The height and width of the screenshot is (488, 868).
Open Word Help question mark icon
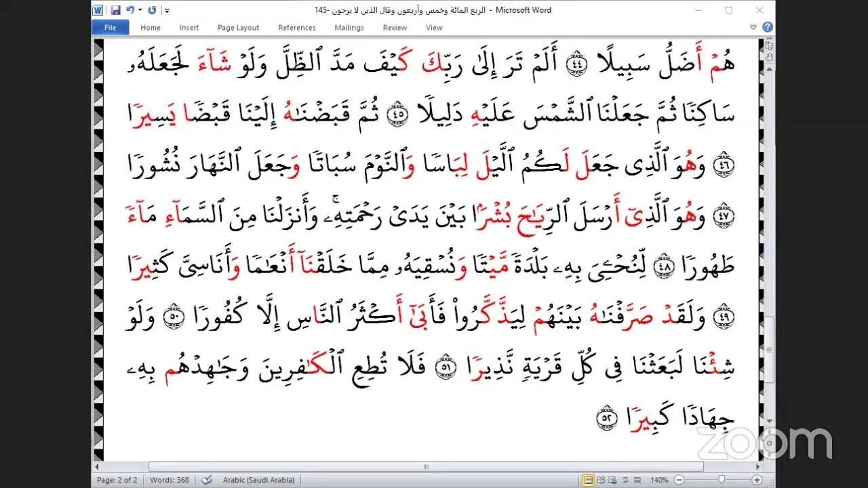tap(767, 27)
